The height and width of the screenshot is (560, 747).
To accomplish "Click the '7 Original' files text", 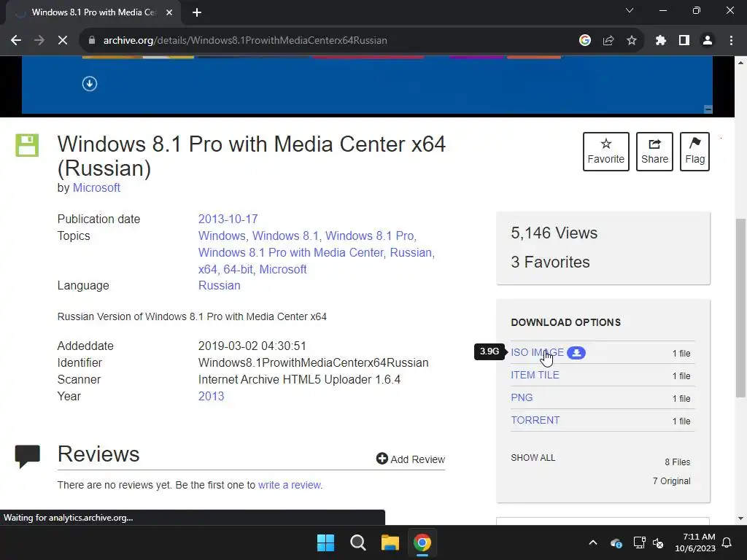I will tap(671, 481).
